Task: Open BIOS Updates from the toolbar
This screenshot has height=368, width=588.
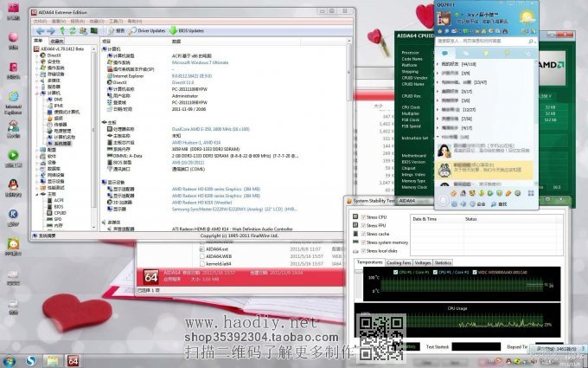Action: [187, 30]
